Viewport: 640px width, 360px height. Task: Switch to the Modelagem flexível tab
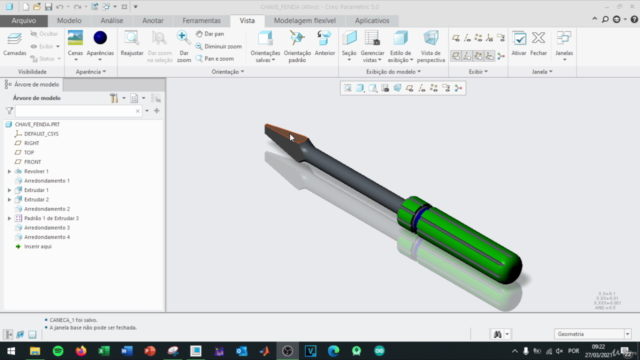coord(304,20)
